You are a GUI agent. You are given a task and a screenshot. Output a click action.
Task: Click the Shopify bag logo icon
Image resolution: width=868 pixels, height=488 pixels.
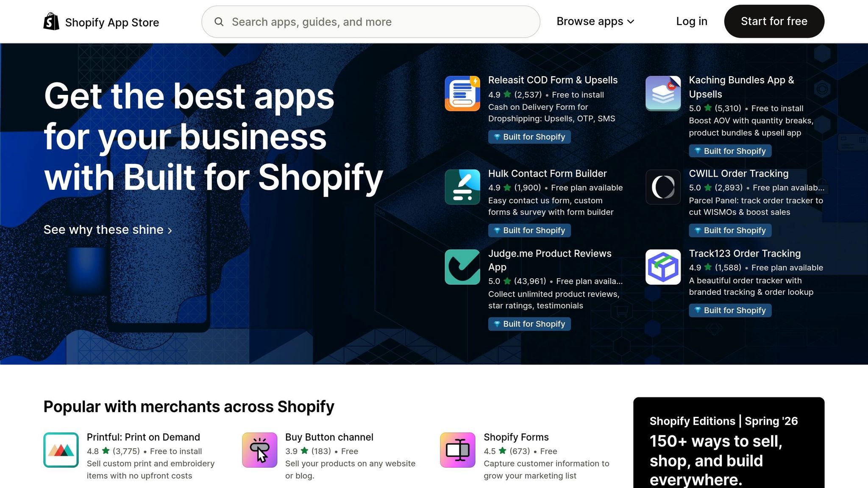pos(51,22)
